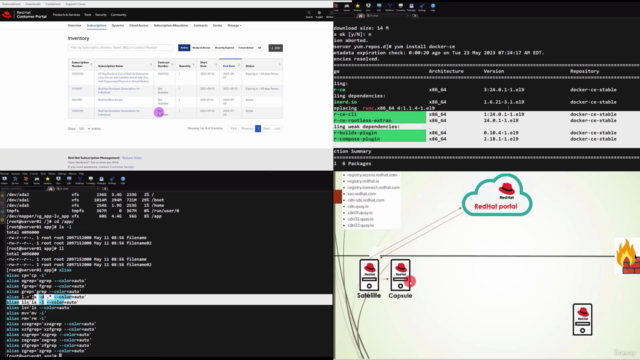Viewport: 640px width, 360px height.
Task: Open Packages icon in bottom-left MobaXterm toolbar
Action: 101,180
